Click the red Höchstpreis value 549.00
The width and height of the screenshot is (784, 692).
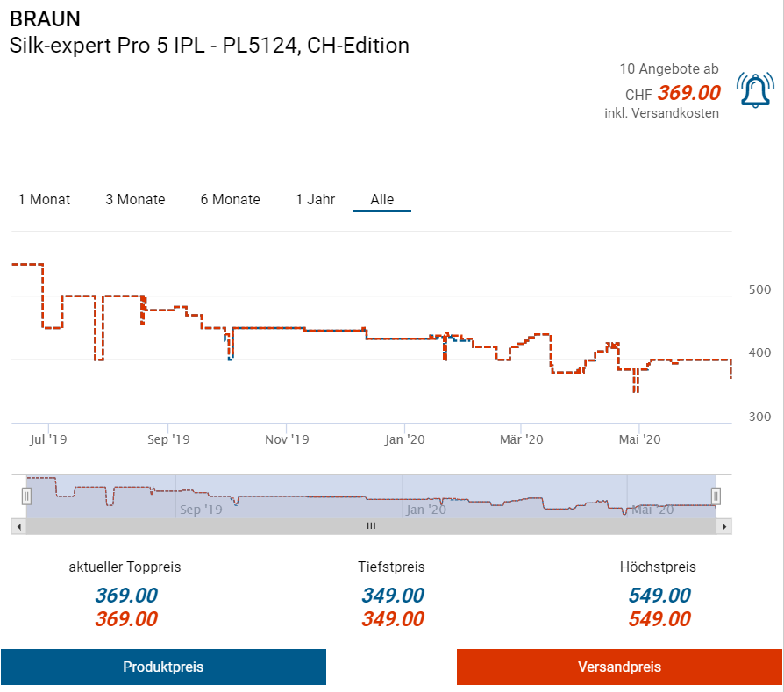[x=659, y=619]
